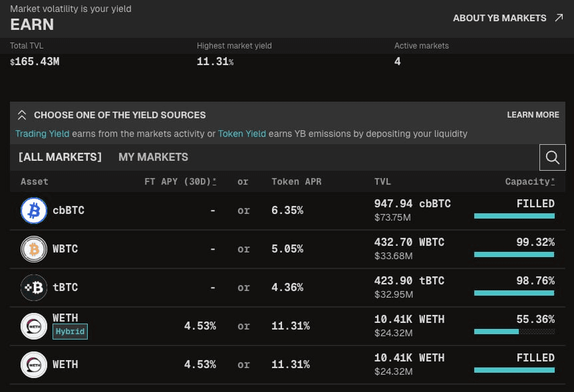
Task: Switch to the My Markets tab
Action: pos(153,157)
